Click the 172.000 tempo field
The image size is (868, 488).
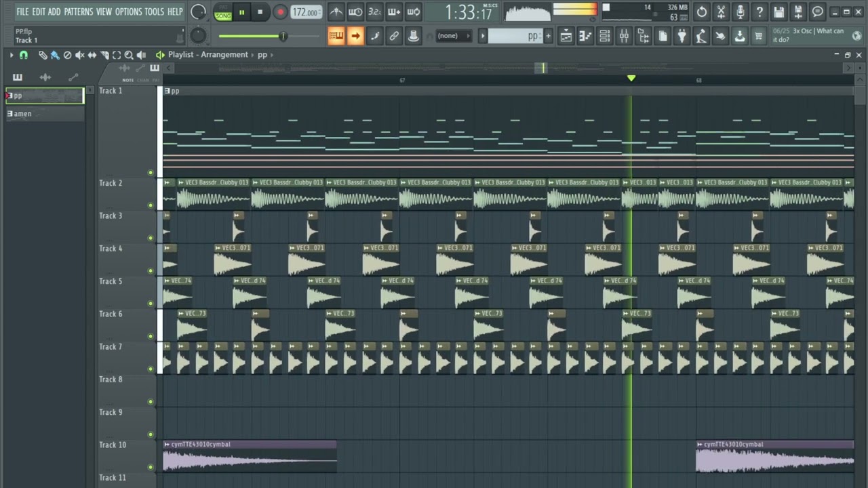(x=307, y=12)
